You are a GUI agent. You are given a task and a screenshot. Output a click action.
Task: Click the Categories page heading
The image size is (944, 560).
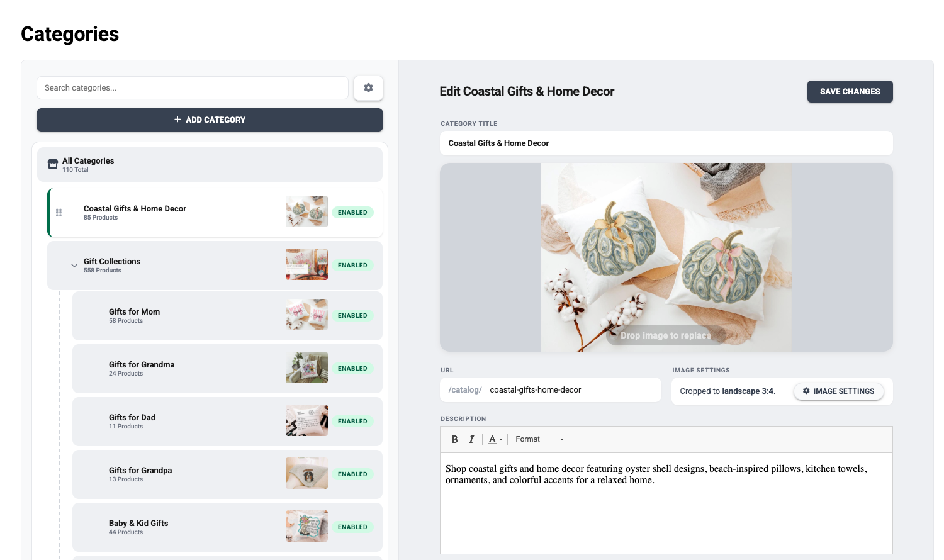coord(70,34)
